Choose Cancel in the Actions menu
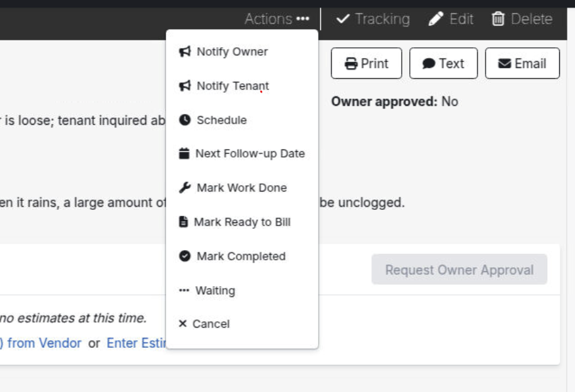The image size is (575, 392). click(x=242, y=323)
